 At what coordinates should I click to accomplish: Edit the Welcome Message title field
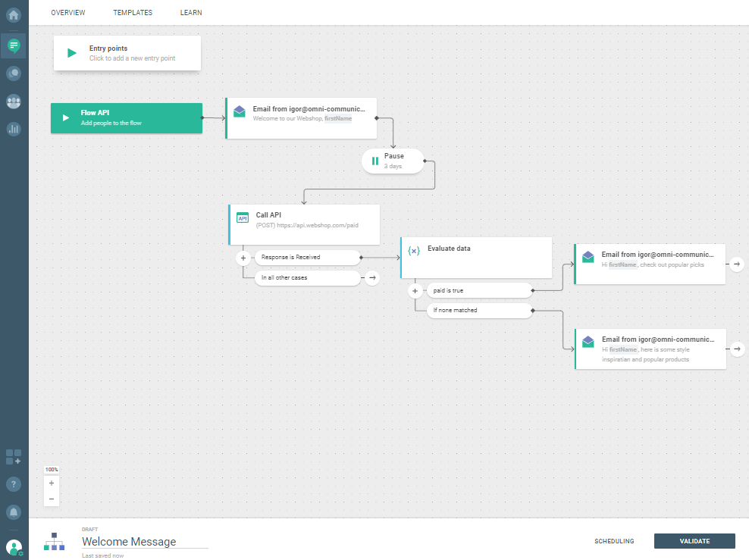tap(144, 542)
